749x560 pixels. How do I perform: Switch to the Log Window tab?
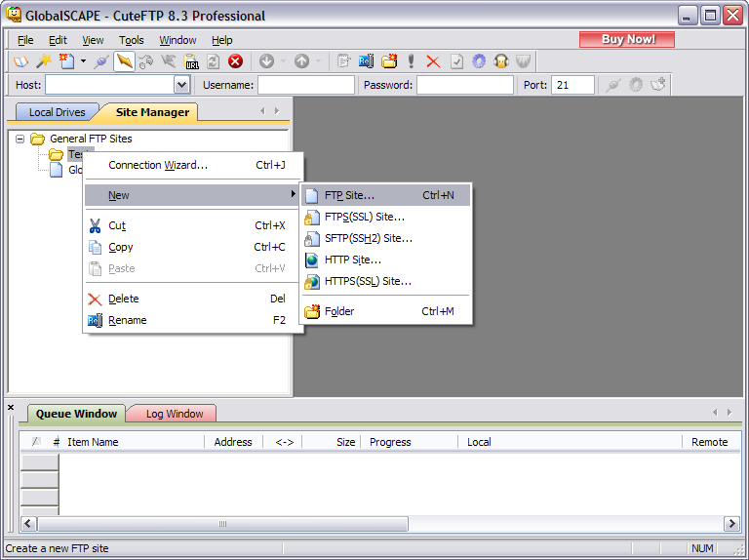tap(175, 414)
